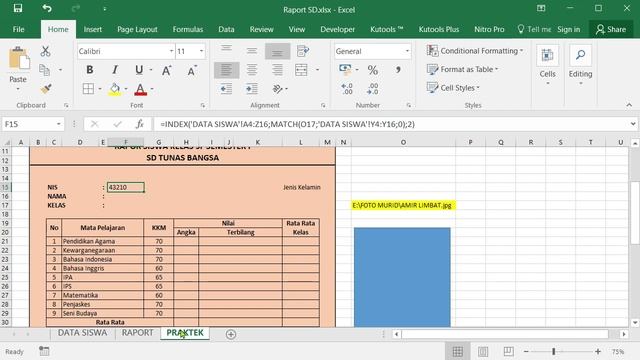This screenshot has height=360, width=640.
Task: Open the Insert Function fx dialog
Action: (x=140, y=124)
